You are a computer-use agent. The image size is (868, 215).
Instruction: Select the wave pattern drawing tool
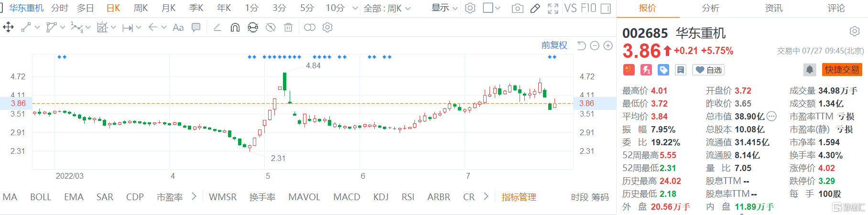click(76, 27)
